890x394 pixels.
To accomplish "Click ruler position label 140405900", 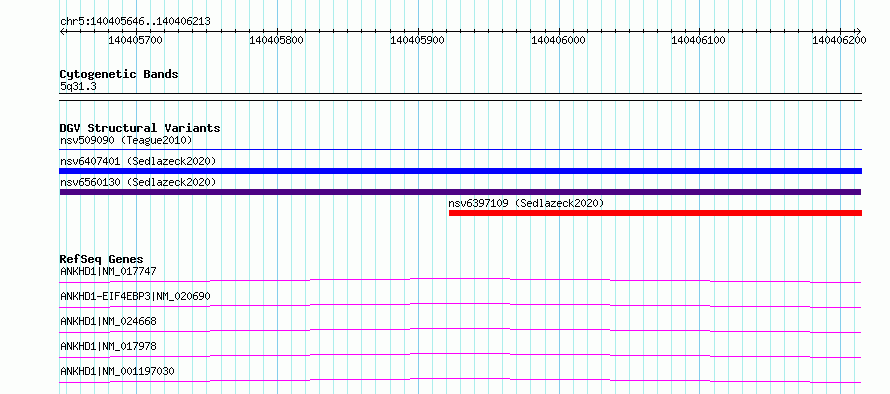I will (418, 40).
